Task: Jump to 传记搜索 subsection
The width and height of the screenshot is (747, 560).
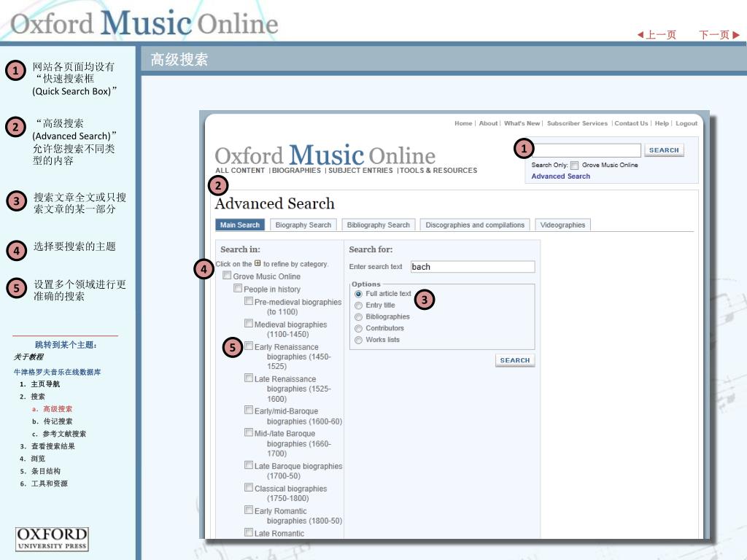Action: click(58, 421)
